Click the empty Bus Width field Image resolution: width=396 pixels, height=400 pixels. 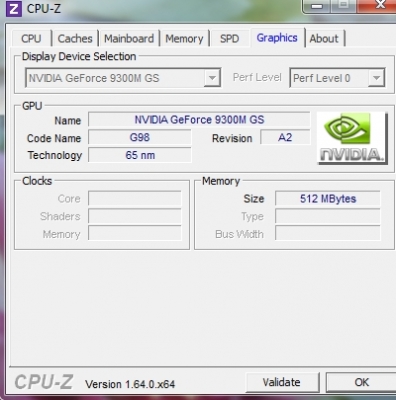[x=328, y=233]
